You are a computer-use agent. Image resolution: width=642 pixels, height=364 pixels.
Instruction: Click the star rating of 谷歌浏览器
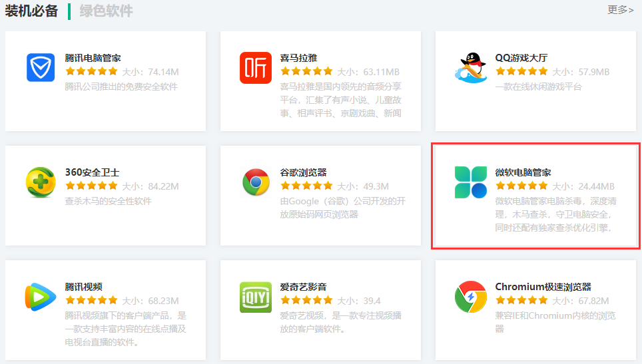tap(306, 186)
